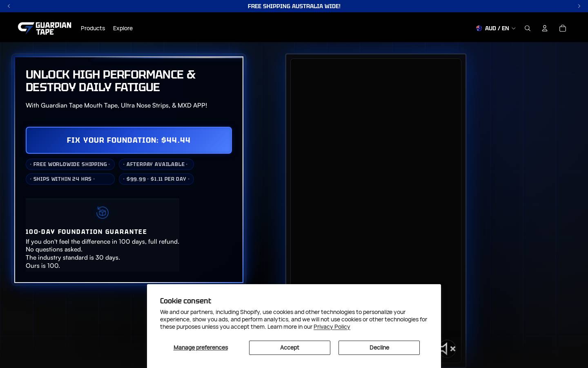Viewport: 588px width, 368px height.
Task: Open Manage preferences for cookies
Action: coord(200,348)
